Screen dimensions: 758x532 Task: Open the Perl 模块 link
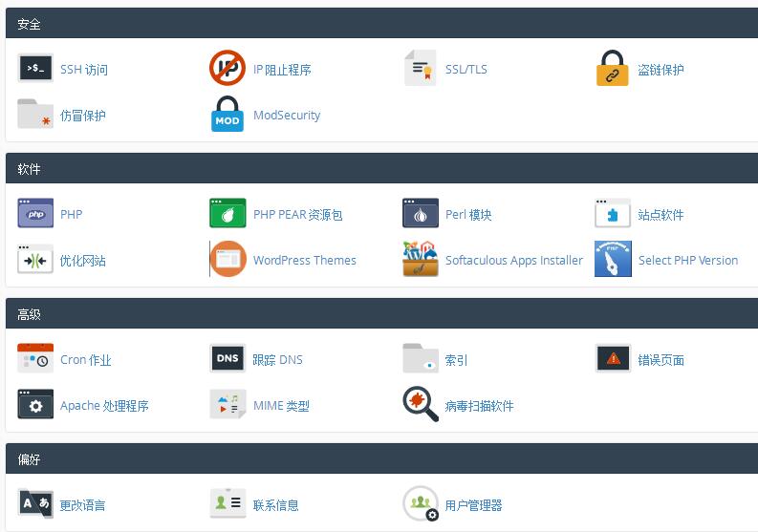(x=468, y=215)
